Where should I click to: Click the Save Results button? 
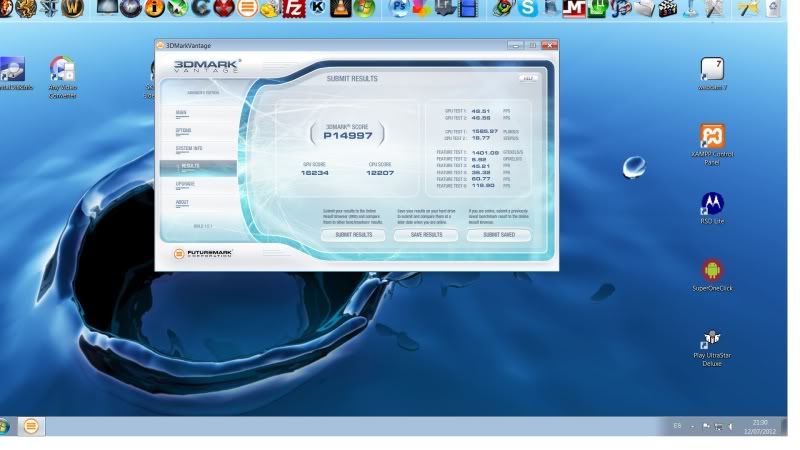(426, 235)
